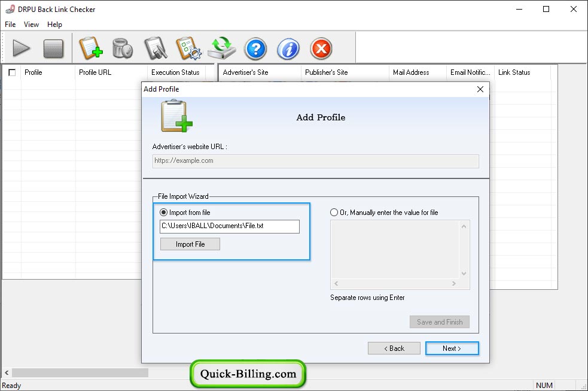
Task: Click the file path field C:\Users\IBALL\Documents\File.txt
Action: 230,226
